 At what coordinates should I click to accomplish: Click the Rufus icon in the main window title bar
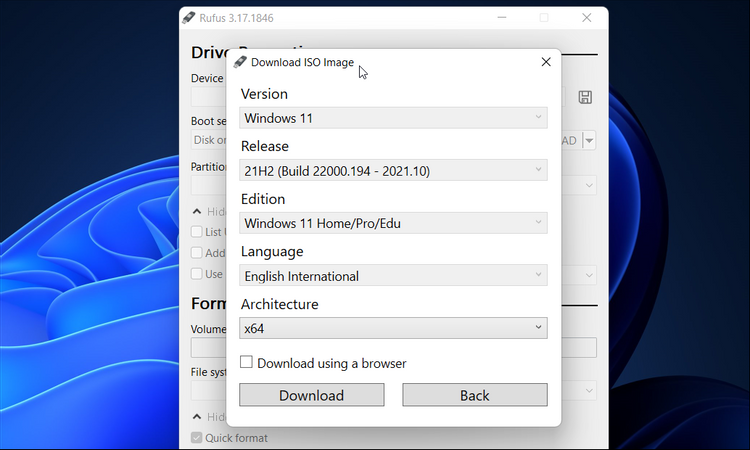click(x=189, y=17)
